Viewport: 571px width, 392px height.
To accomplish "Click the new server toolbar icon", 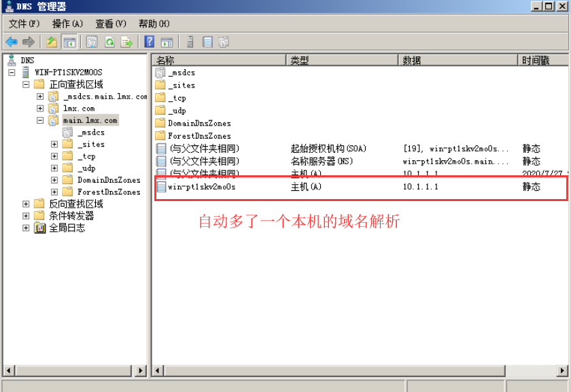I will pyautogui.click(x=190, y=42).
